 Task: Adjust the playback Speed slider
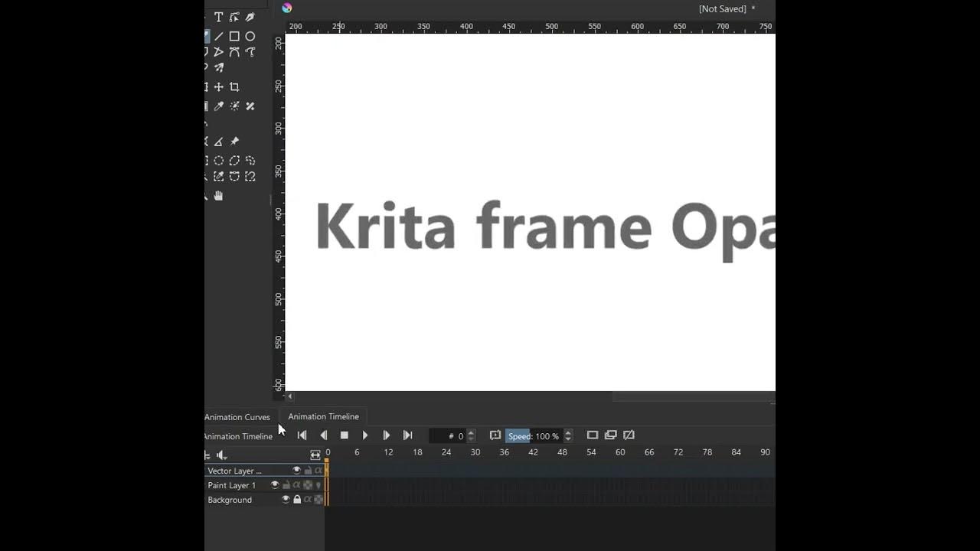point(534,436)
